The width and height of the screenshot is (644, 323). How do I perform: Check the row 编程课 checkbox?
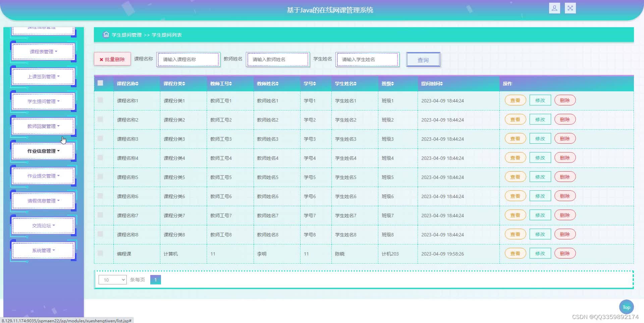coord(100,253)
